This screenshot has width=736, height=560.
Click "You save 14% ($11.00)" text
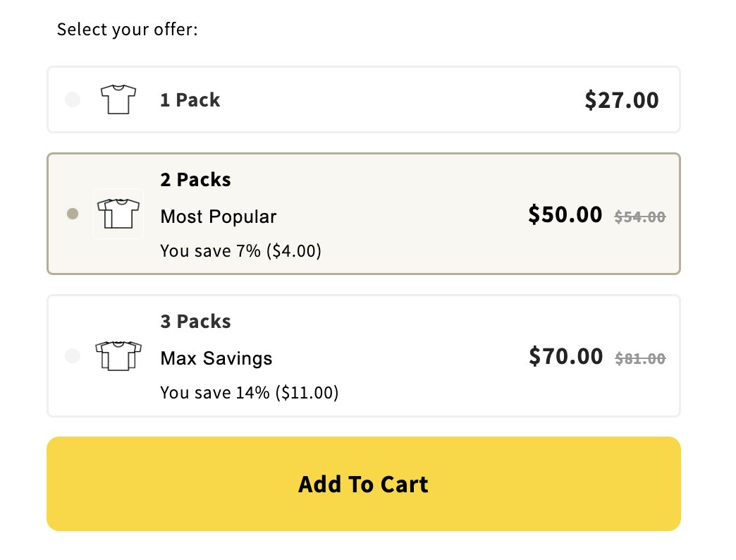point(249,393)
